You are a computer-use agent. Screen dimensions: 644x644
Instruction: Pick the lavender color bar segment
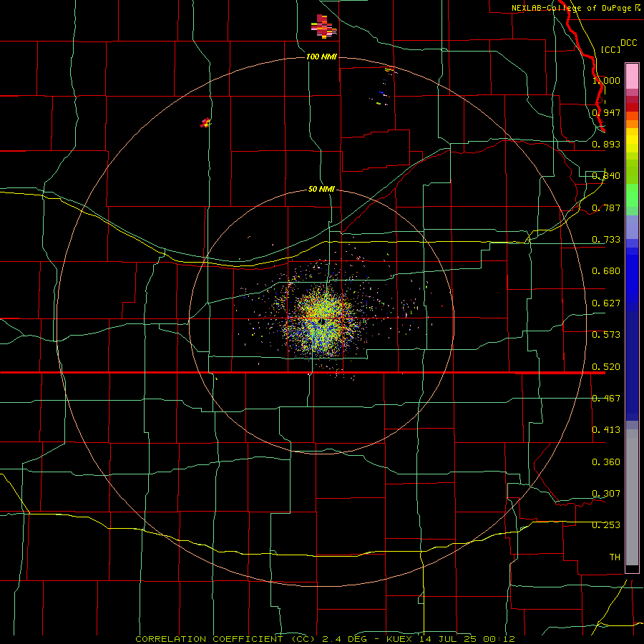[632, 227]
